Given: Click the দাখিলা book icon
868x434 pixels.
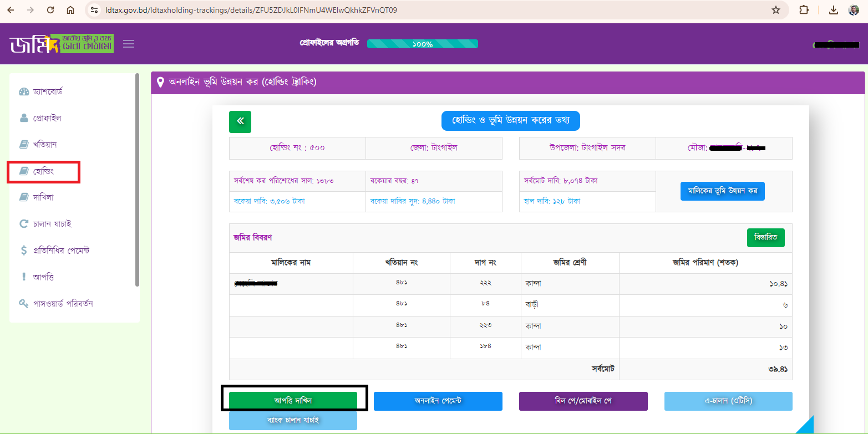Looking at the screenshot, I should (x=24, y=197).
